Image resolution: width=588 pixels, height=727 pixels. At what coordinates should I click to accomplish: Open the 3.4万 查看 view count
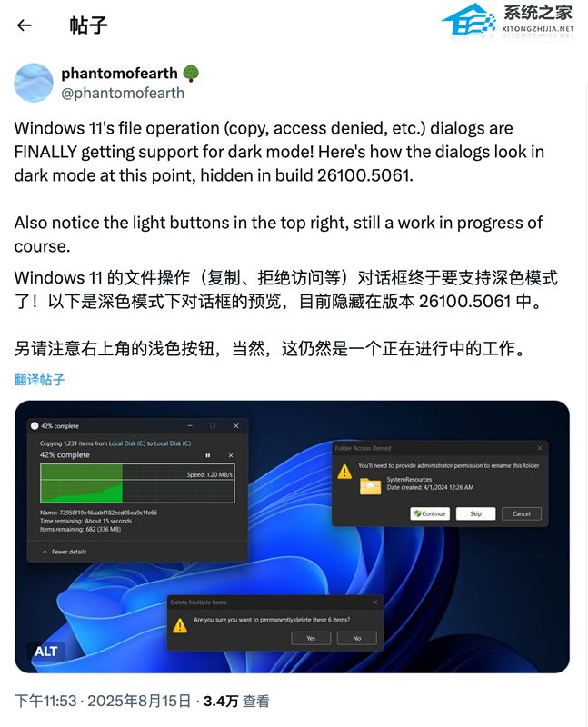coord(236,701)
